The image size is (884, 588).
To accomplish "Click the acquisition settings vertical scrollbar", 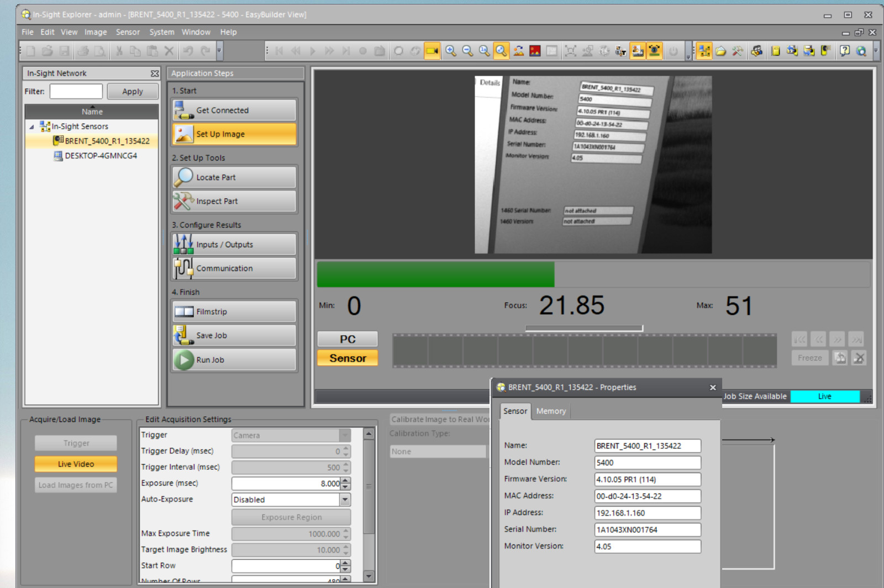I will click(x=369, y=505).
